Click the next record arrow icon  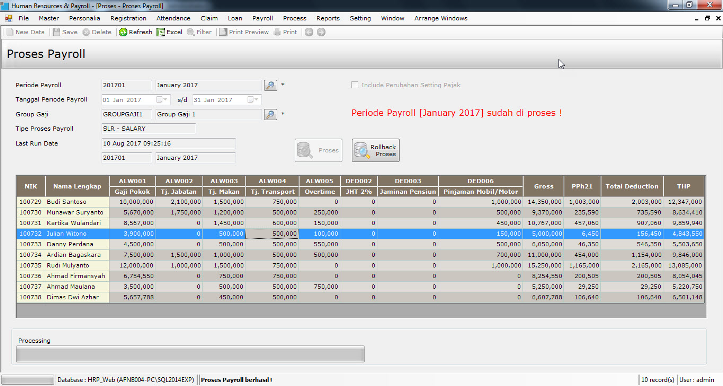(321, 32)
